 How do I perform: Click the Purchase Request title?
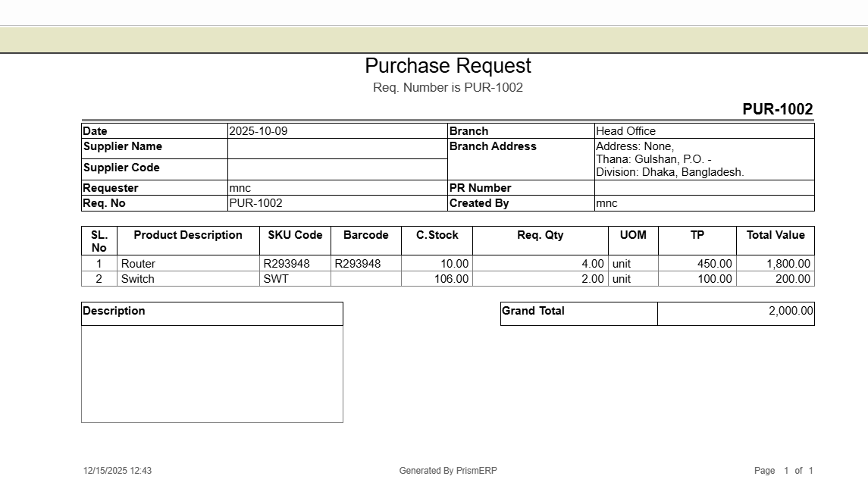point(448,66)
